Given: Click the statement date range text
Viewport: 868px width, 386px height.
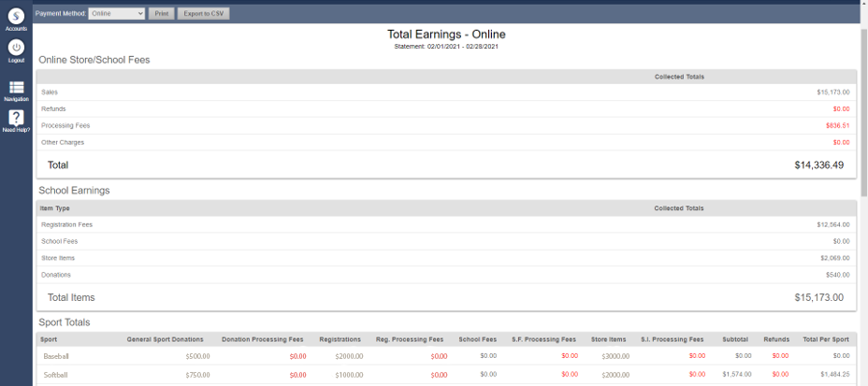Looking at the screenshot, I should click(x=446, y=47).
